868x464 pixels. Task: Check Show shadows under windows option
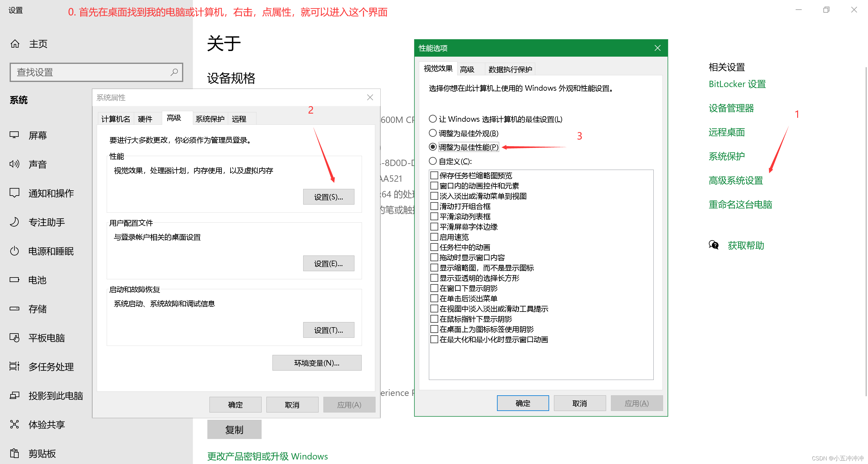(x=434, y=288)
